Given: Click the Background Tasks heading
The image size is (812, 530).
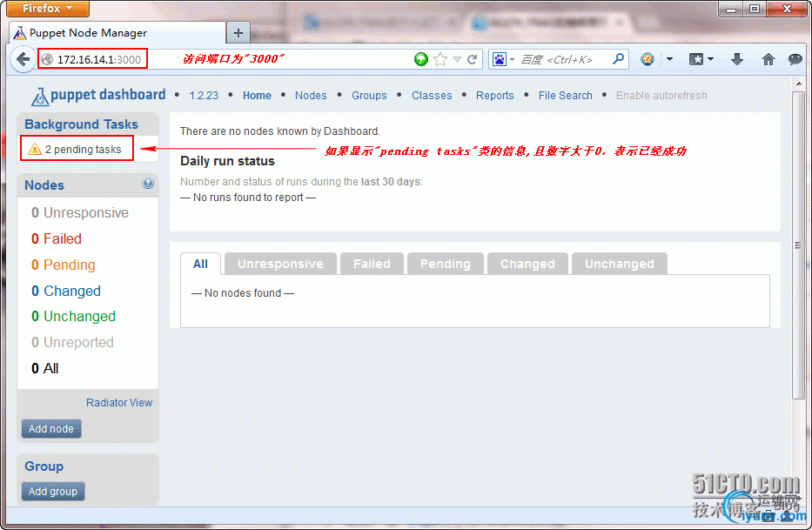Looking at the screenshot, I should tap(81, 124).
